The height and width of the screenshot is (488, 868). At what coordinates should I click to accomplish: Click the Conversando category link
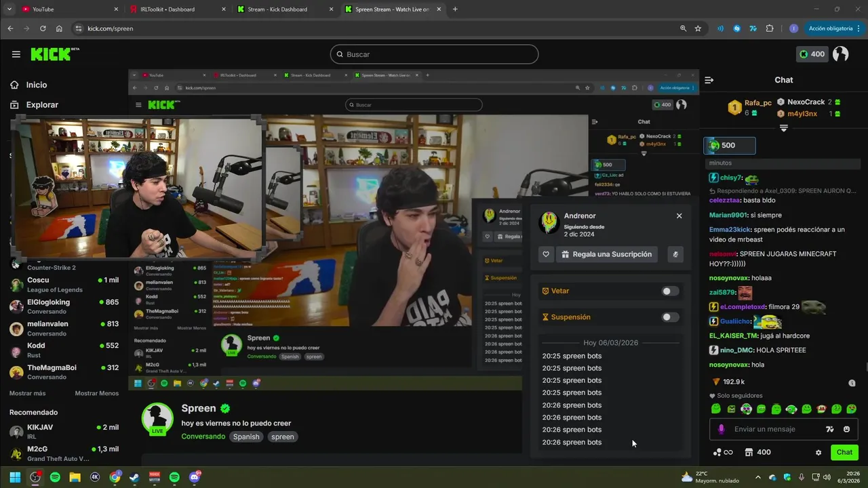(203, 436)
